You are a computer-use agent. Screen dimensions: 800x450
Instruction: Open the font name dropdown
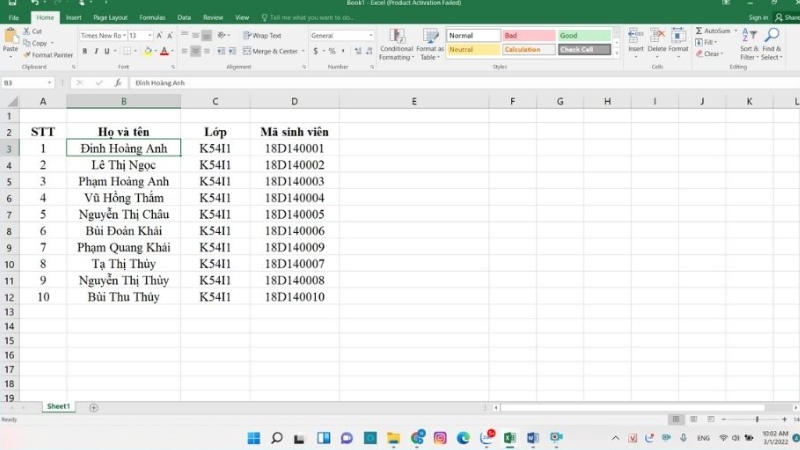coord(124,36)
